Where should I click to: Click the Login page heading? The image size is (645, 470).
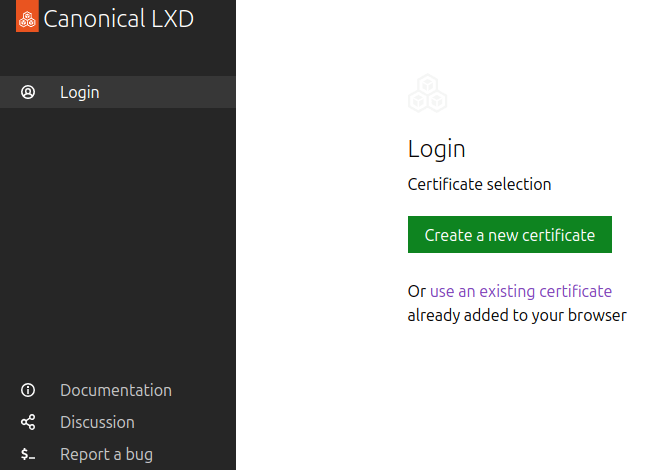tap(436, 149)
